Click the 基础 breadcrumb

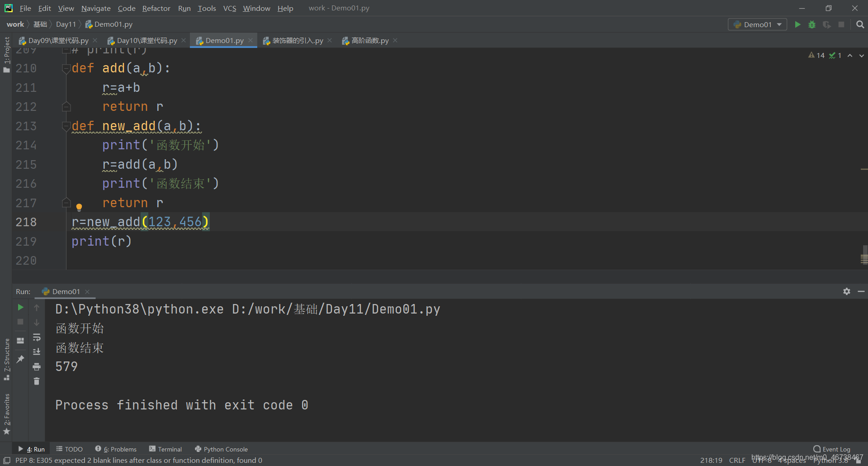(40, 24)
